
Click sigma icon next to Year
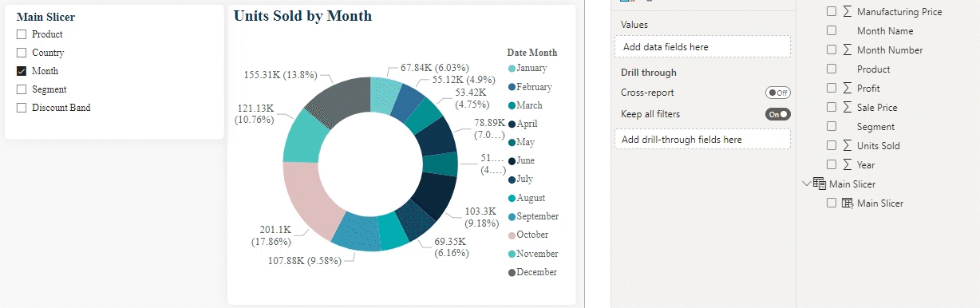[x=847, y=165]
